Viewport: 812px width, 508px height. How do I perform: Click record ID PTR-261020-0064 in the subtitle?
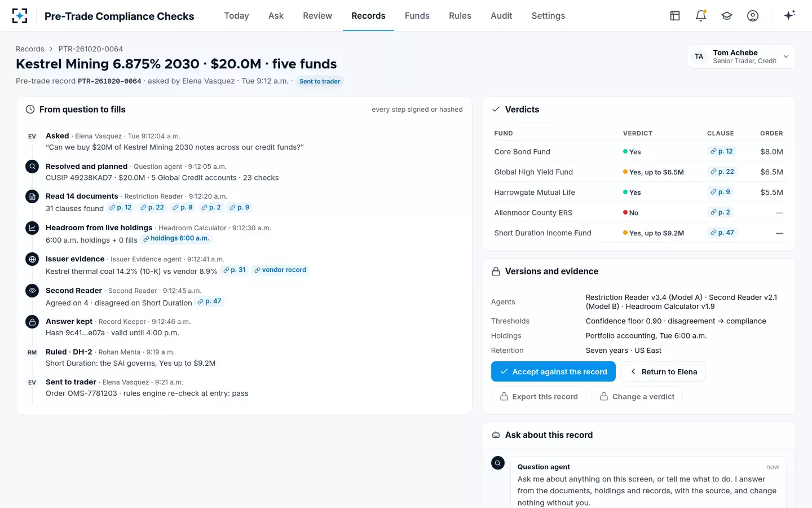tap(109, 81)
